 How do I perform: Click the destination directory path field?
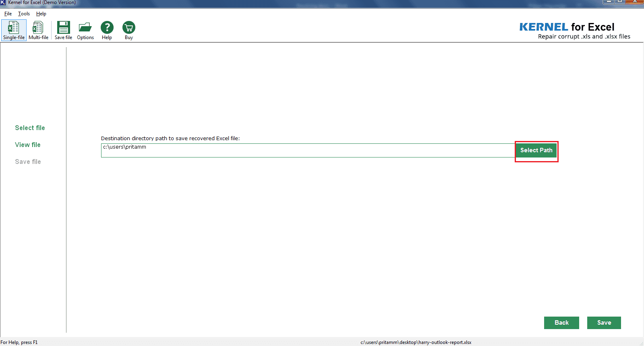click(309, 150)
